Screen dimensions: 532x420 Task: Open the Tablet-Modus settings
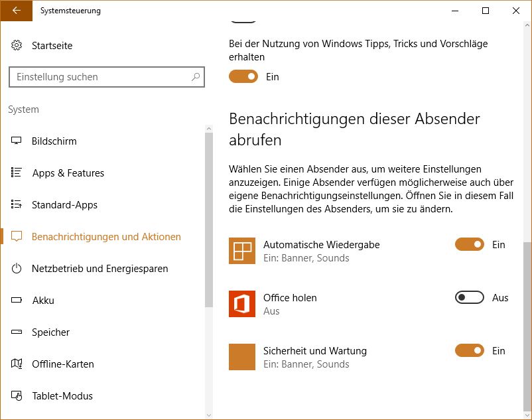click(x=62, y=396)
